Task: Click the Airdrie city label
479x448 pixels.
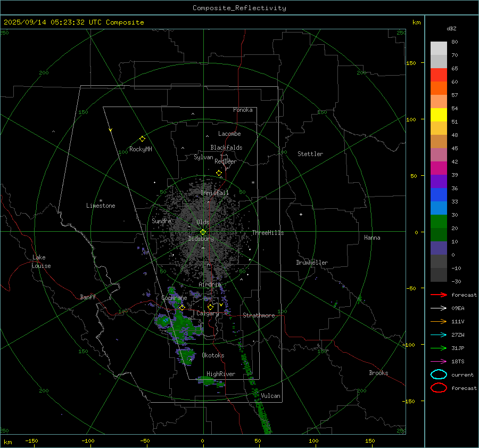Action: pos(210,284)
